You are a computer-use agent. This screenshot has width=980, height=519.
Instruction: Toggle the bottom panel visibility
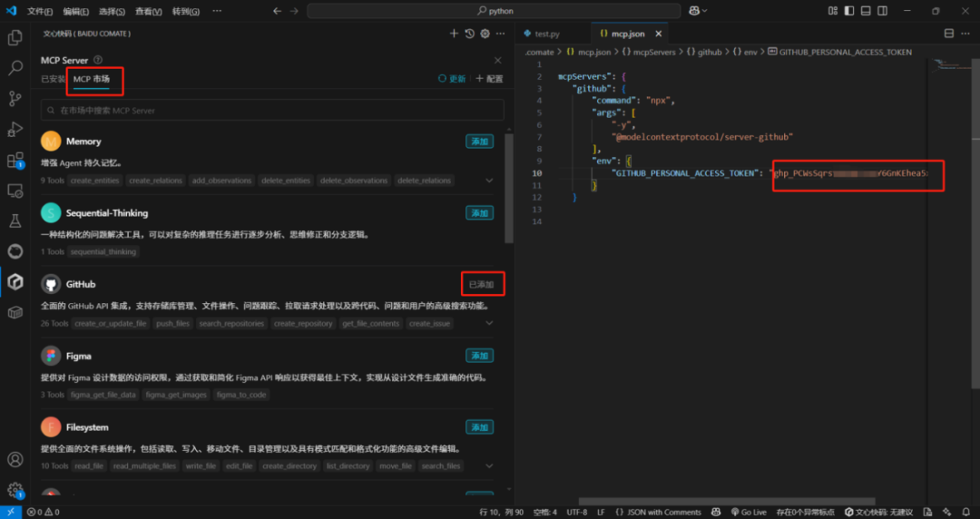866,11
